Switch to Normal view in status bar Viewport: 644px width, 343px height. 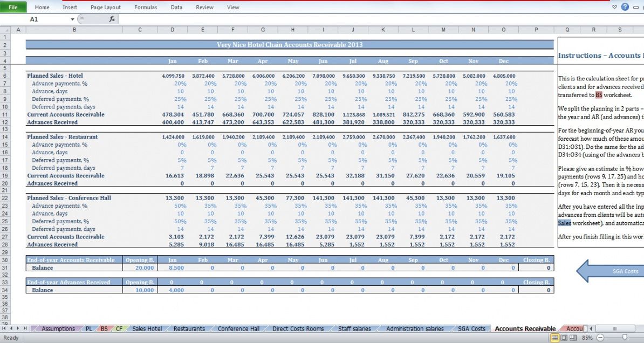point(554,338)
